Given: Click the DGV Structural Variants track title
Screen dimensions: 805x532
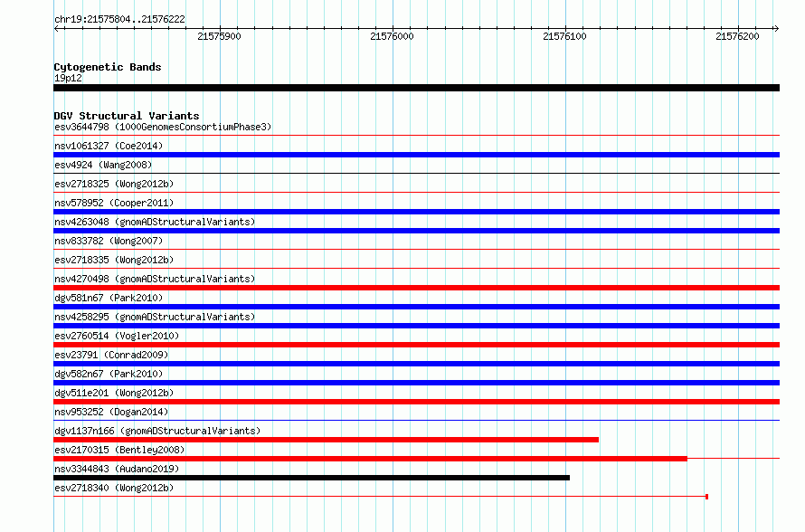Looking at the screenshot, I should coord(127,116).
